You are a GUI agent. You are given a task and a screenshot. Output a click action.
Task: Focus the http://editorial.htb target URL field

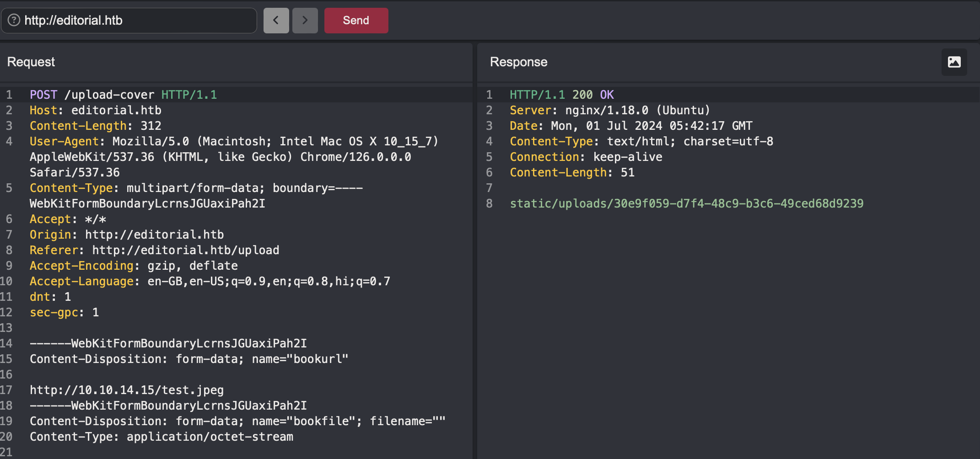[137, 21]
